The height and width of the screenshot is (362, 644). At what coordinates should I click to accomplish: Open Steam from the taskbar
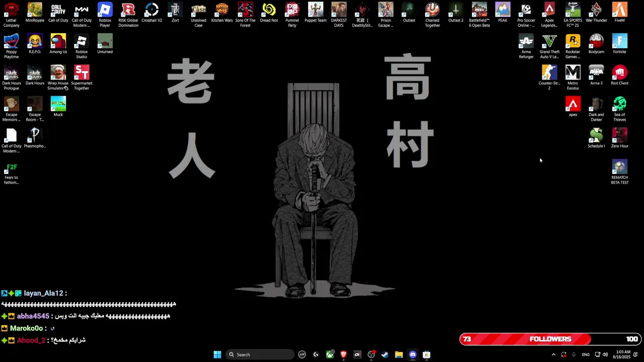point(385,354)
